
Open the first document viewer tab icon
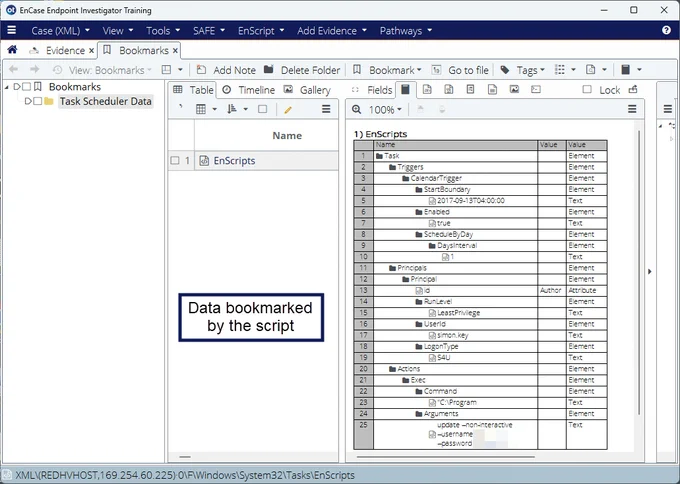(x=427, y=89)
